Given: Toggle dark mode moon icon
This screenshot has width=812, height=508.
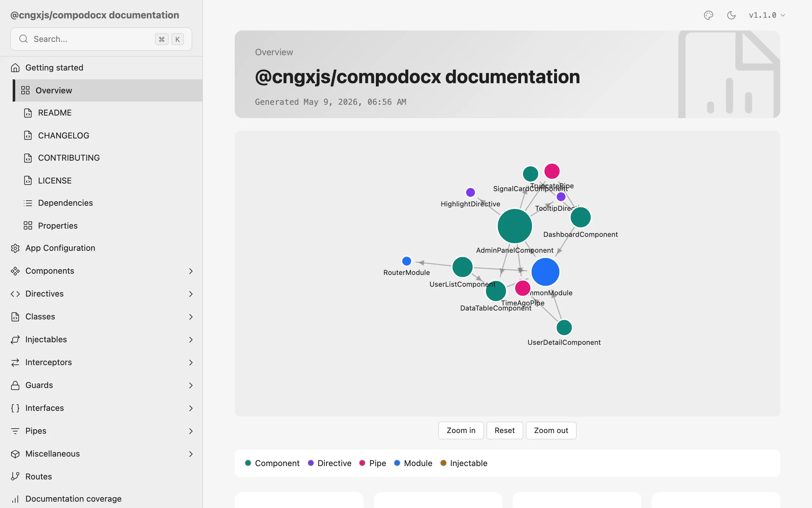Looking at the screenshot, I should pos(731,15).
